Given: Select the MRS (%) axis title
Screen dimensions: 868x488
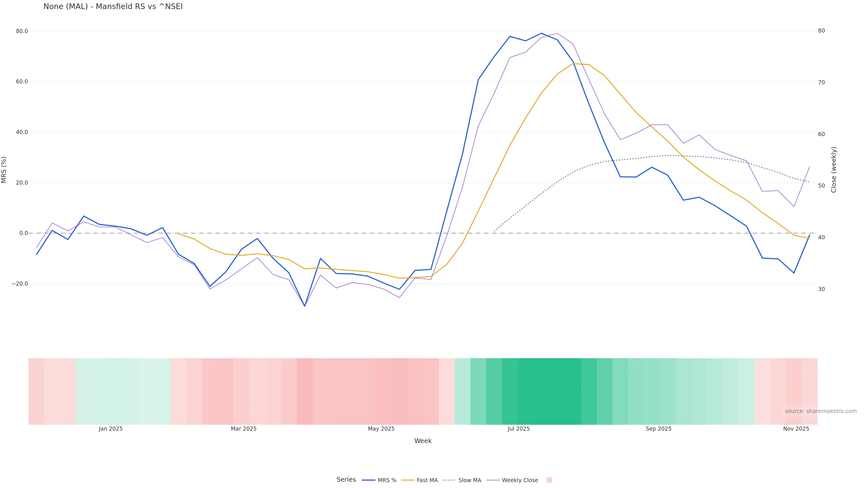Looking at the screenshot, I should click(x=4, y=170).
